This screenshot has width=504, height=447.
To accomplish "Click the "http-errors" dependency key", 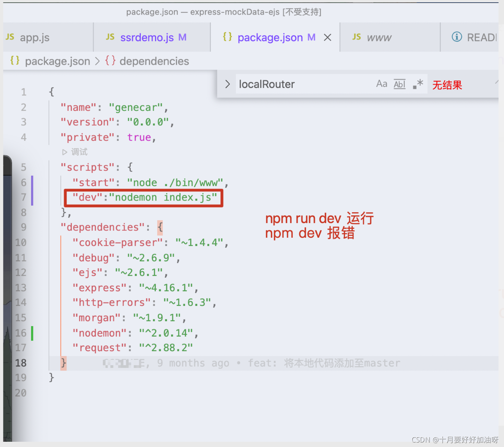I will [112, 303].
